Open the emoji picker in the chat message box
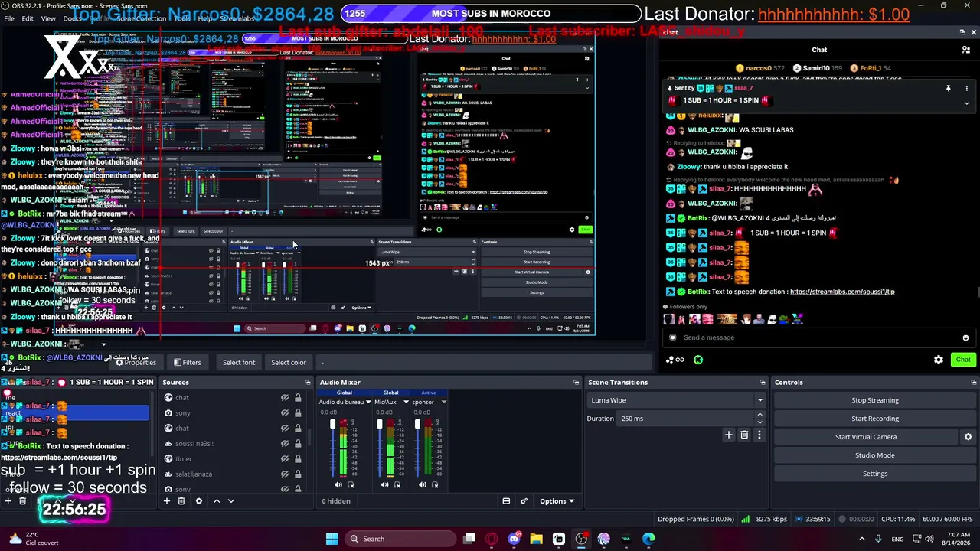 [x=965, y=337]
